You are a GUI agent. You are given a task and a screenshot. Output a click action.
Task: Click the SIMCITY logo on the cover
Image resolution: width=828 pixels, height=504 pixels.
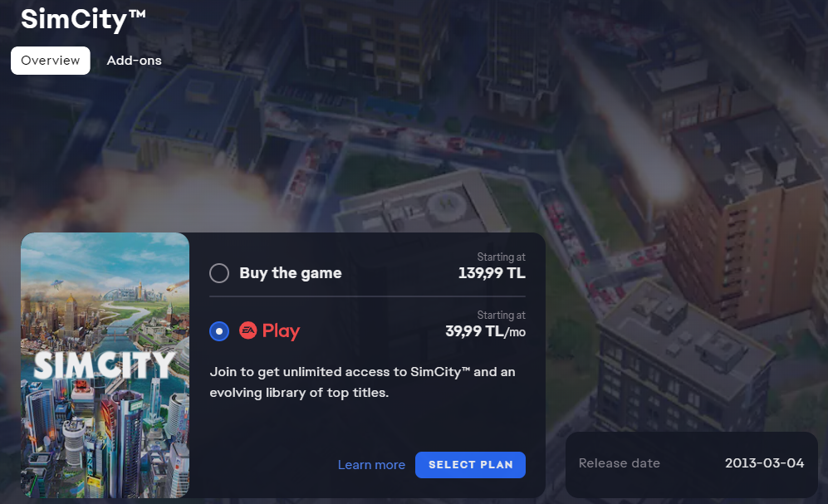(x=104, y=365)
